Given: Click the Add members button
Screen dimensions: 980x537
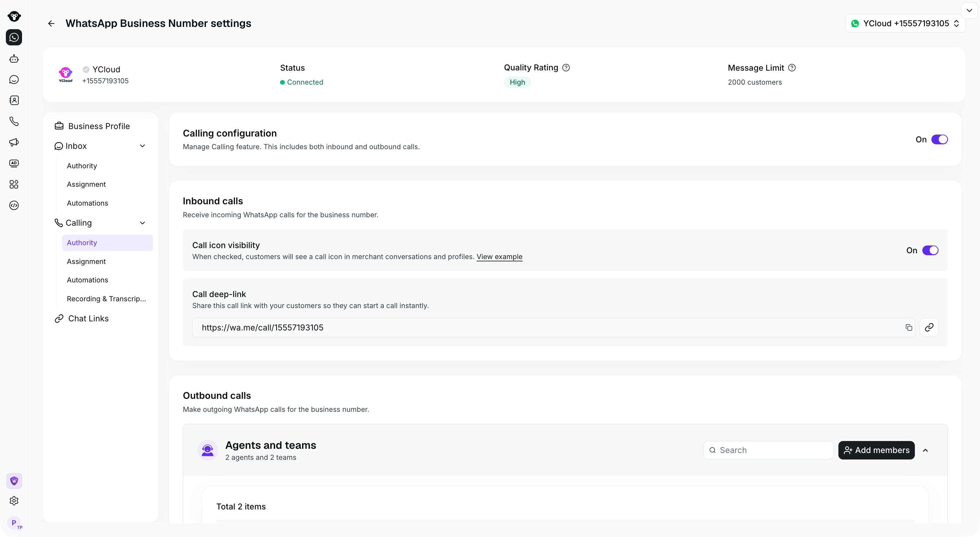Looking at the screenshot, I should point(876,451).
